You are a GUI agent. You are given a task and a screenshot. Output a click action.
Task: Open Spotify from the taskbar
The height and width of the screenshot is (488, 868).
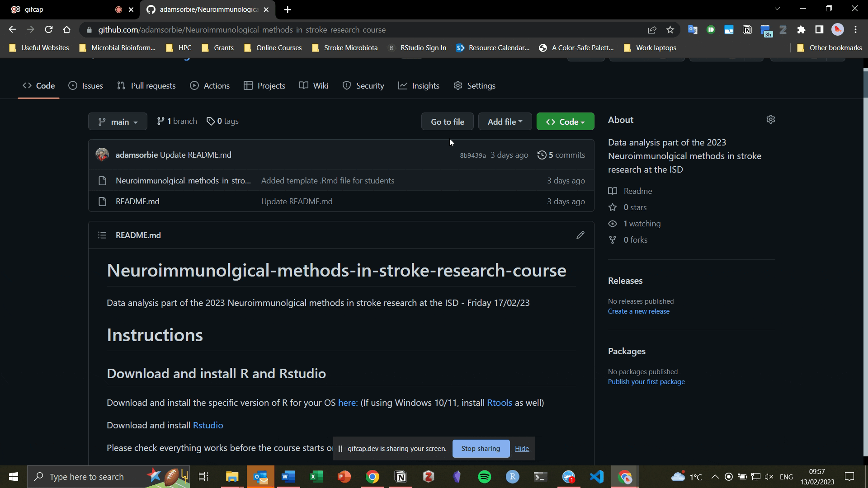pos(484,477)
